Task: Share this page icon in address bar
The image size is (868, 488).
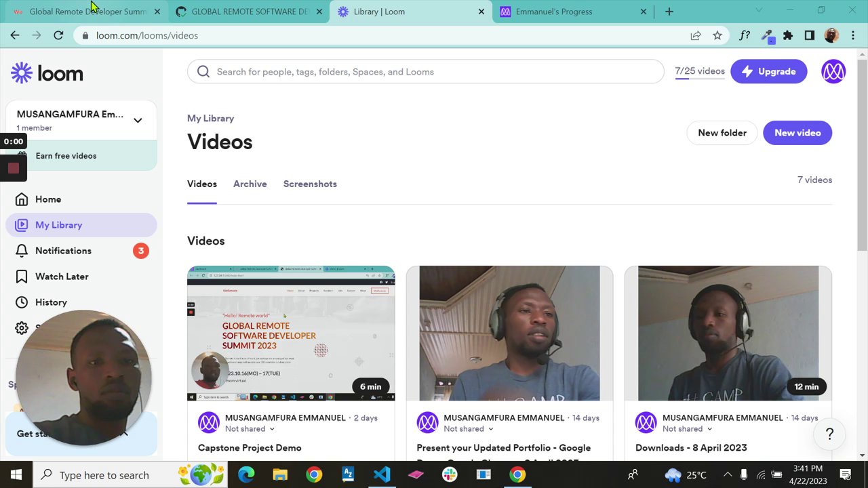Action: pyautogui.click(x=696, y=35)
